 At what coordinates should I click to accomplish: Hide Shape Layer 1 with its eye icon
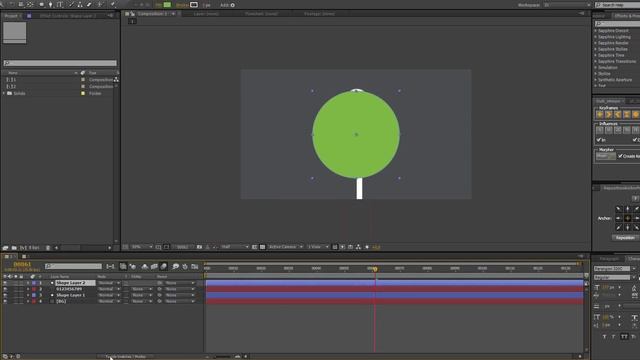point(5,295)
